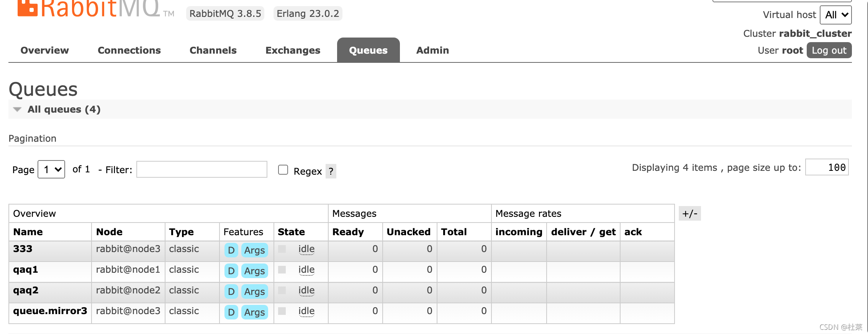Open the Admin tab
The width and height of the screenshot is (868, 334).
click(432, 50)
